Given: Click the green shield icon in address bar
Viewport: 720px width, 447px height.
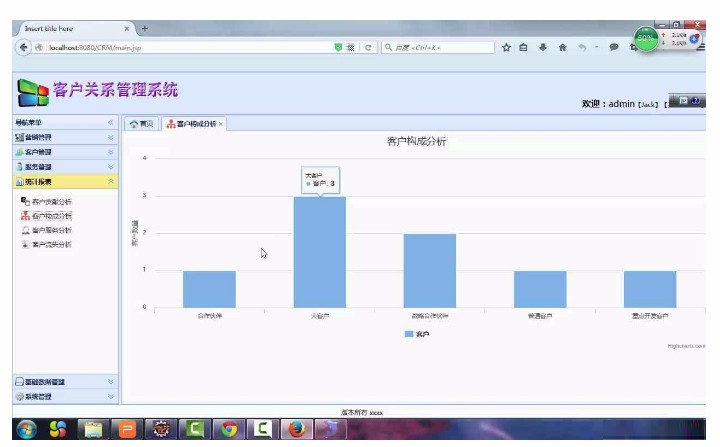Looking at the screenshot, I should (338, 47).
